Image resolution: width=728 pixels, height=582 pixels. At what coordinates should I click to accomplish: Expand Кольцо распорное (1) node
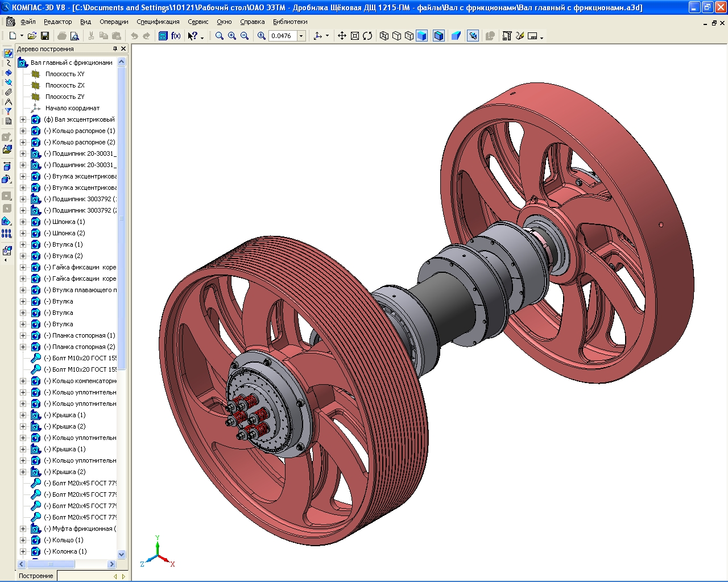coord(23,131)
